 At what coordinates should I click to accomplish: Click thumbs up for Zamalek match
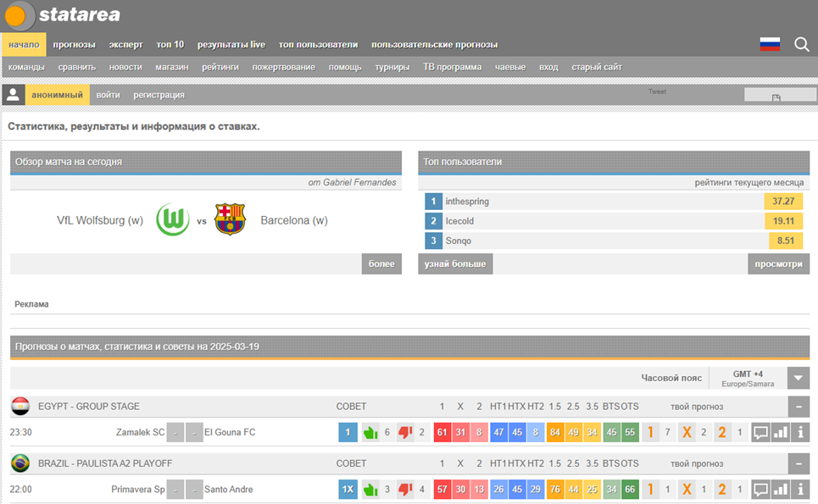click(x=370, y=433)
